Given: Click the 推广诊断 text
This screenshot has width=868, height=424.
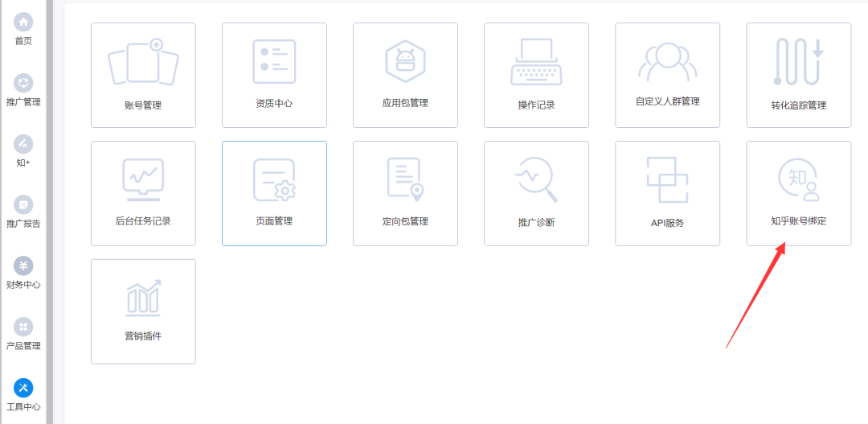Looking at the screenshot, I should [x=536, y=224].
